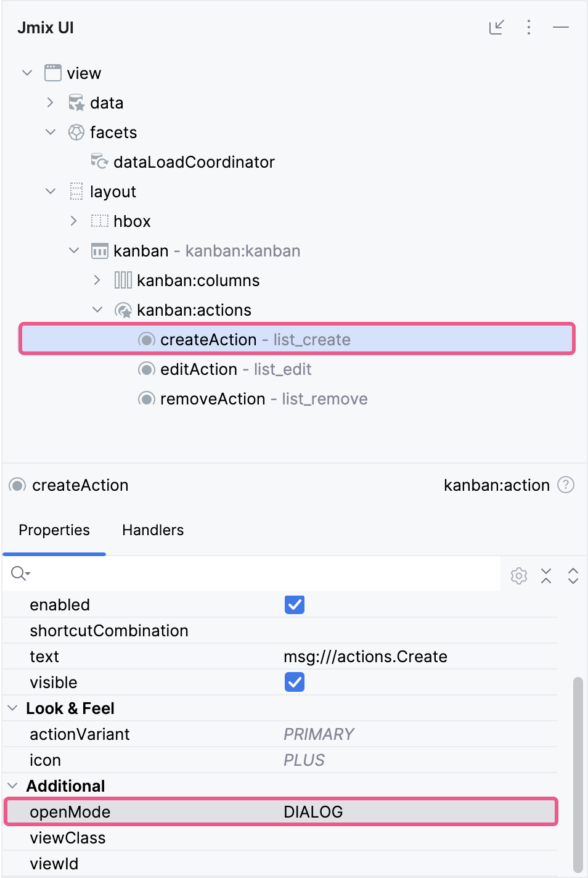This screenshot has height=878, width=588.
Task: Click the dataLoadCoordinator facet icon
Action: 99,162
